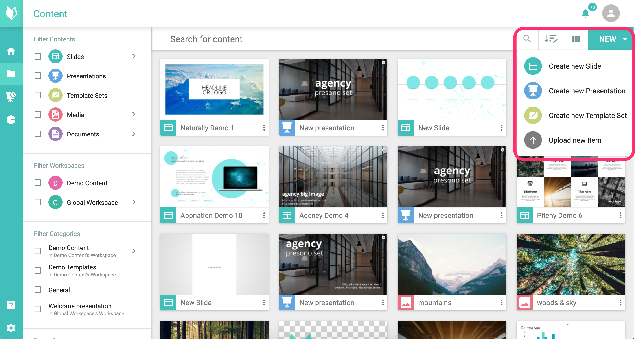This screenshot has width=644, height=339.
Task: Open options menu for Pitchy Demo 6
Action: coord(620,215)
